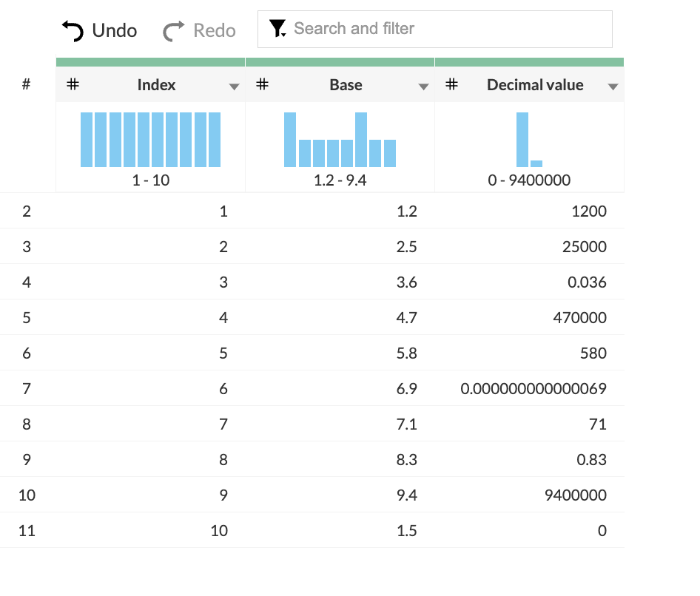Viewport: 700px width, 596px height.
Task: Click the Search and filter field
Action: (x=444, y=29)
